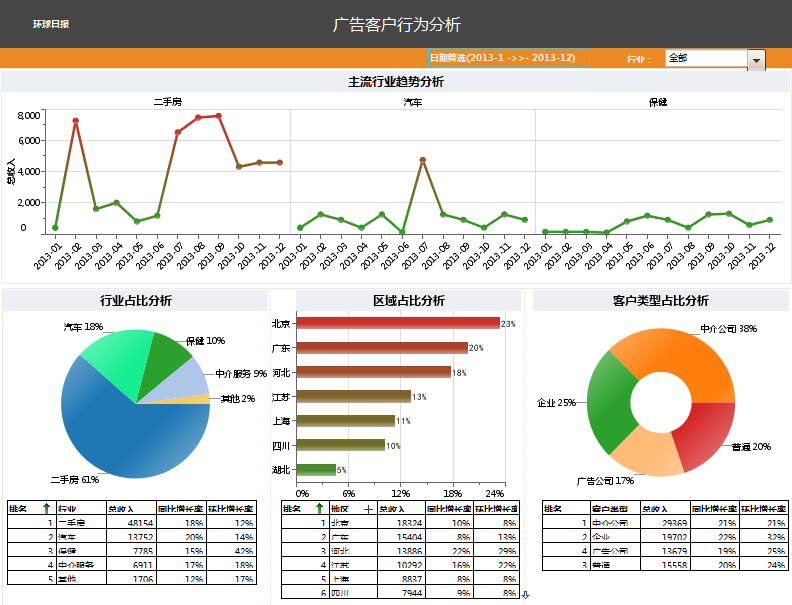The height and width of the screenshot is (605, 792).
Task: Click the green sort arrow in industry table
Action: (46, 508)
